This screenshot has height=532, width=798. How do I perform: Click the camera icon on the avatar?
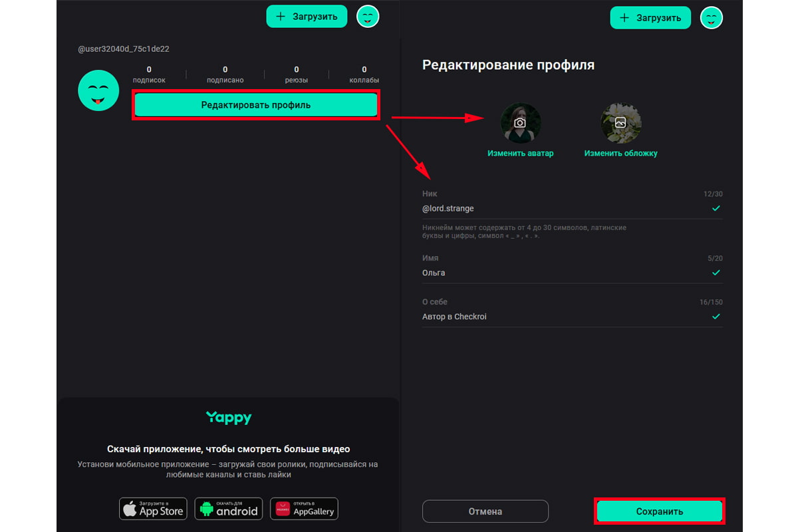tap(520, 123)
